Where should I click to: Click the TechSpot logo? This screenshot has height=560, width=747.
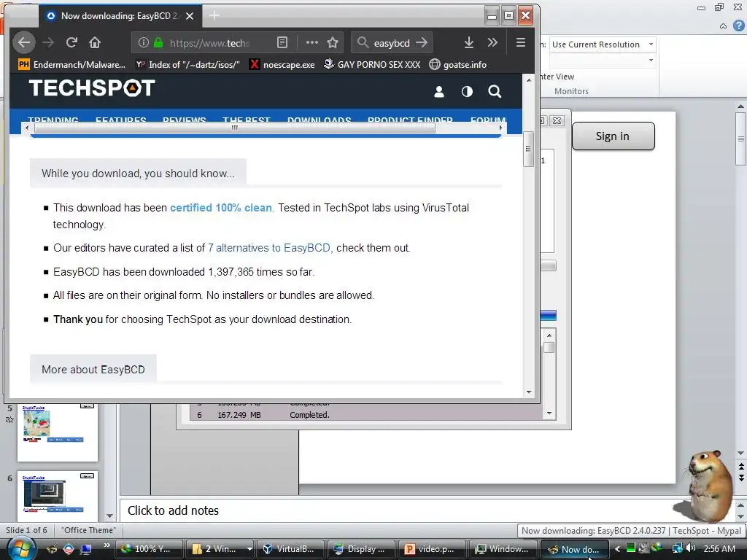tap(92, 88)
